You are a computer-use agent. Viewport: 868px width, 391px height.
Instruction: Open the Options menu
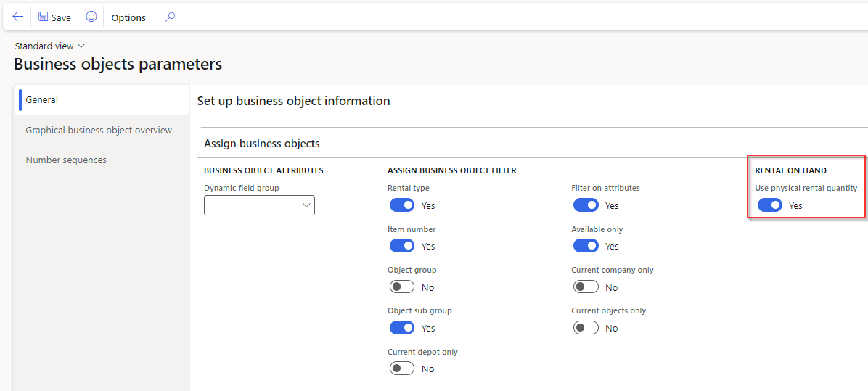tap(128, 17)
